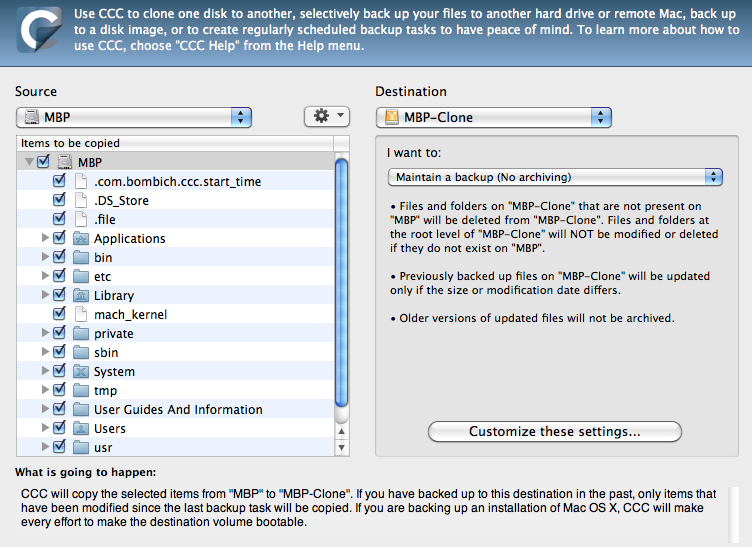Click the MBP volume icon in tree root
The image size is (752, 547).
click(x=65, y=162)
